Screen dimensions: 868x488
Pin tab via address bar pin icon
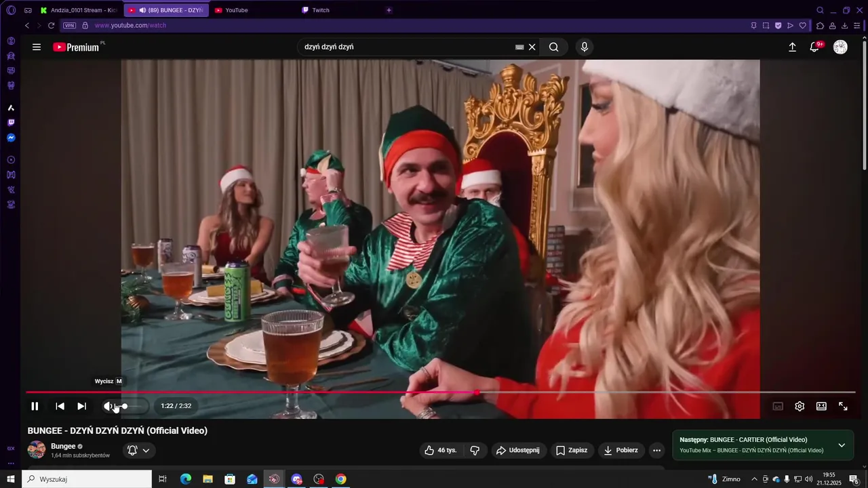click(753, 25)
